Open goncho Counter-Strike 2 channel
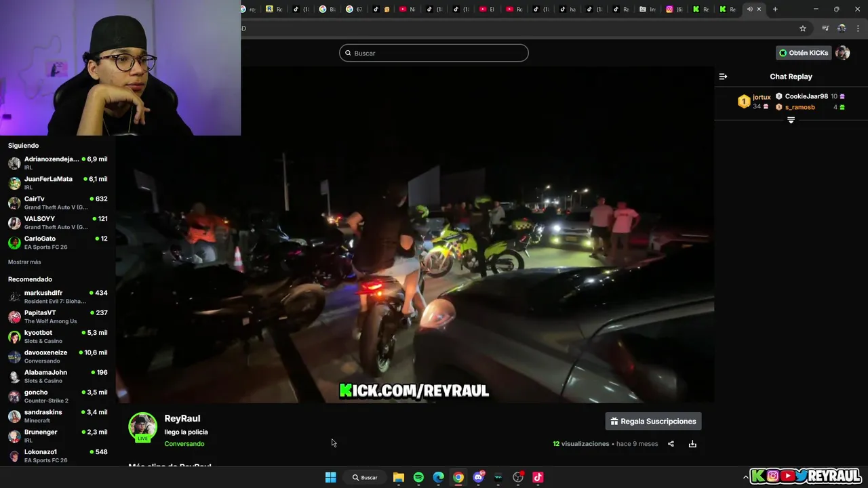Screen dimensions: 868x488 coord(58,396)
